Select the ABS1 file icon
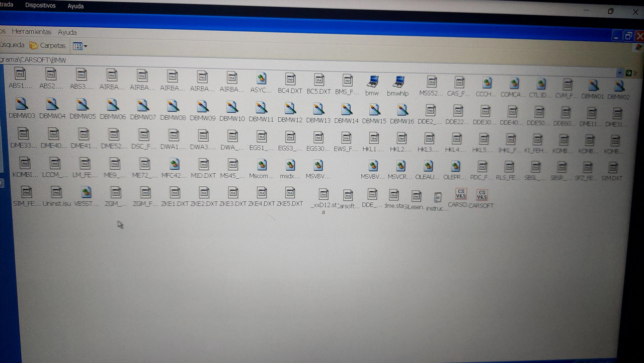Image resolution: width=644 pixels, height=363 pixels. (20, 74)
